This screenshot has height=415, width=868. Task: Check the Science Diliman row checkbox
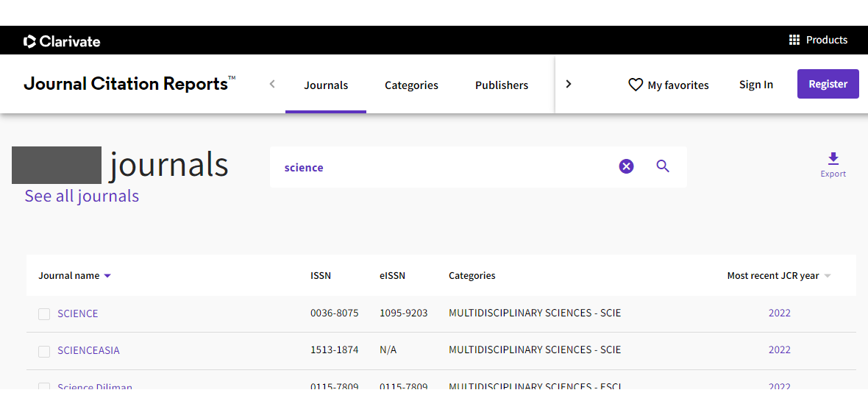(x=44, y=386)
